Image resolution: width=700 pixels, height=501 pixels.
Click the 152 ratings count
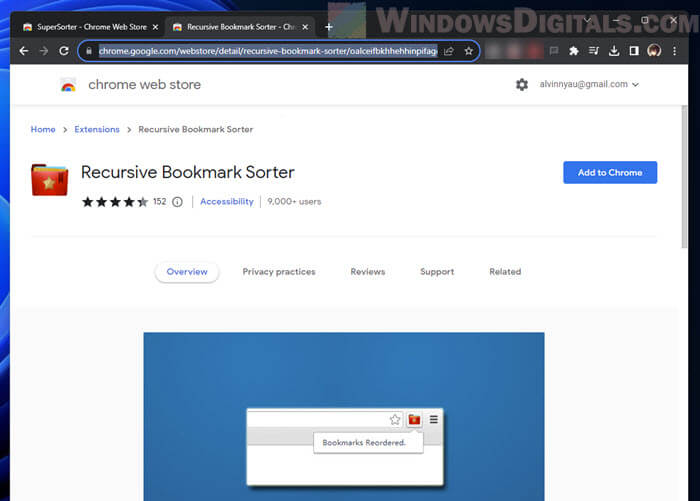pos(159,201)
